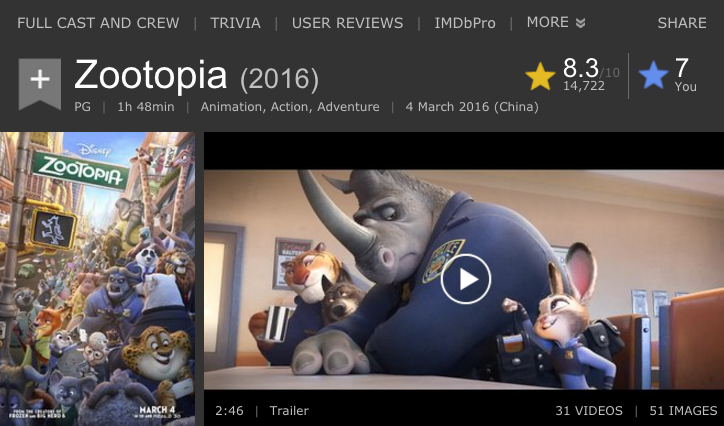The width and height of the screenshot is (724, 426).
Task: Click the SHARE button
Action: click(x=682, y=23)
